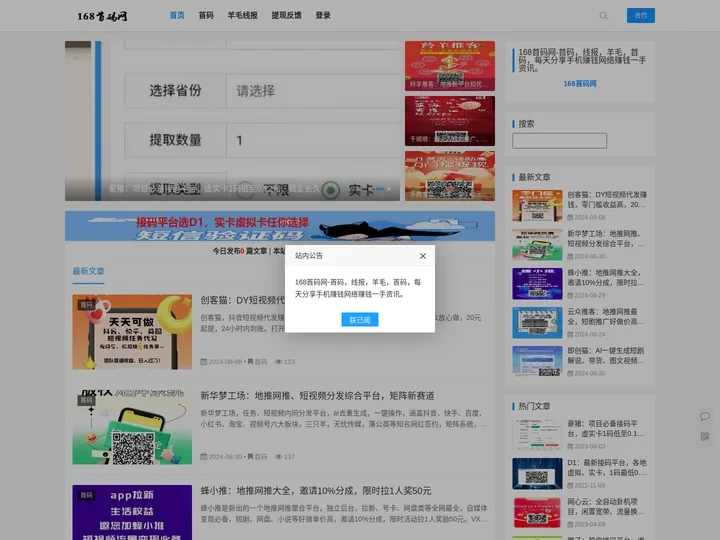Click the floating QR code icon

pyautogui.click(x=705, y=436)
